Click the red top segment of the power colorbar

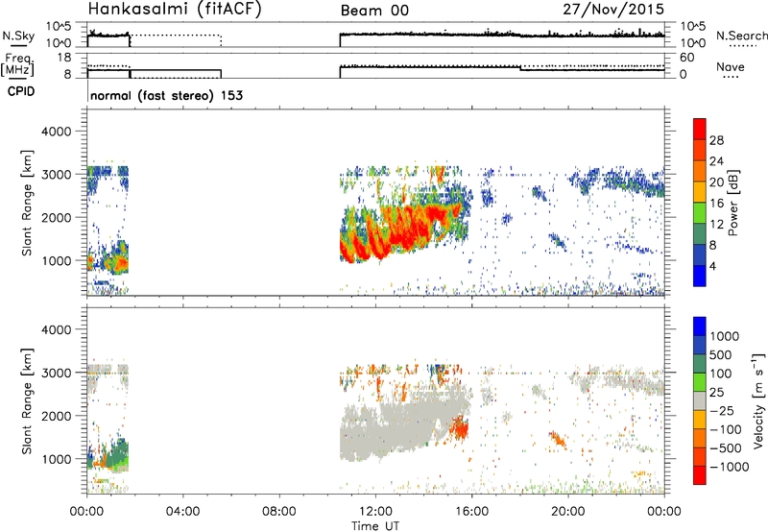point(700,129)
